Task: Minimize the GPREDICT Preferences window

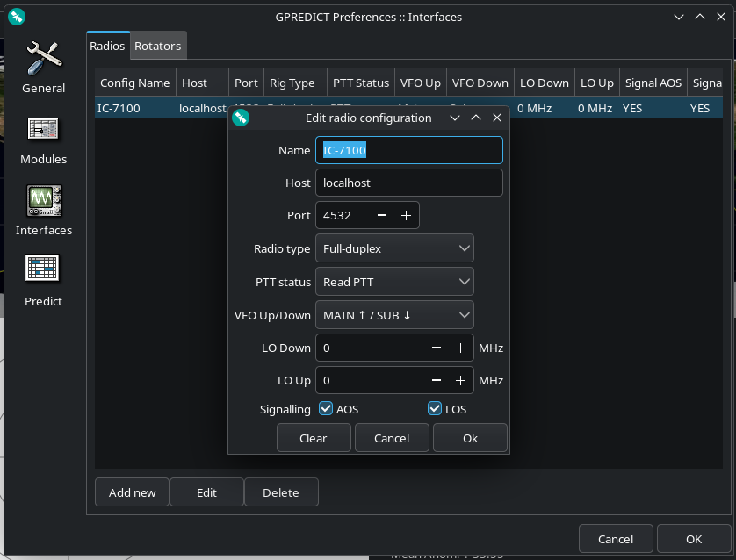Action: click(x=679, y=17)
